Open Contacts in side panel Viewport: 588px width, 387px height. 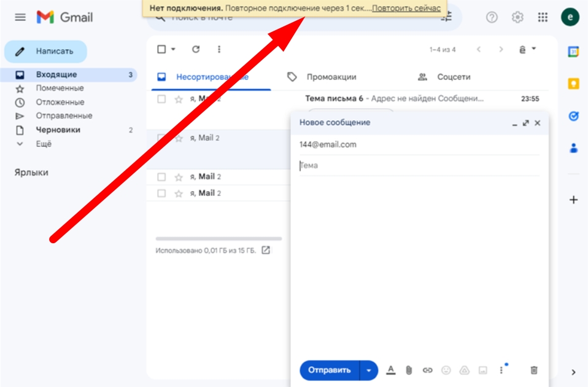(573, 148)
